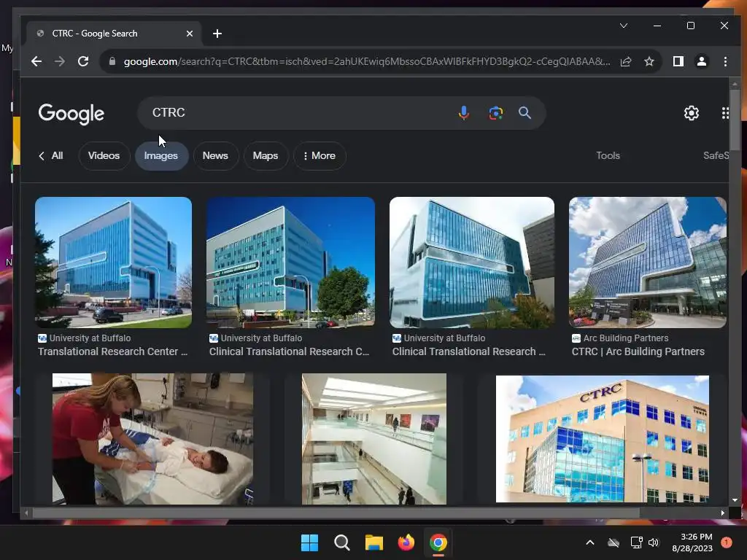Expand the More search filters
The width and height of the screenshot is (747, 560).
320,156
